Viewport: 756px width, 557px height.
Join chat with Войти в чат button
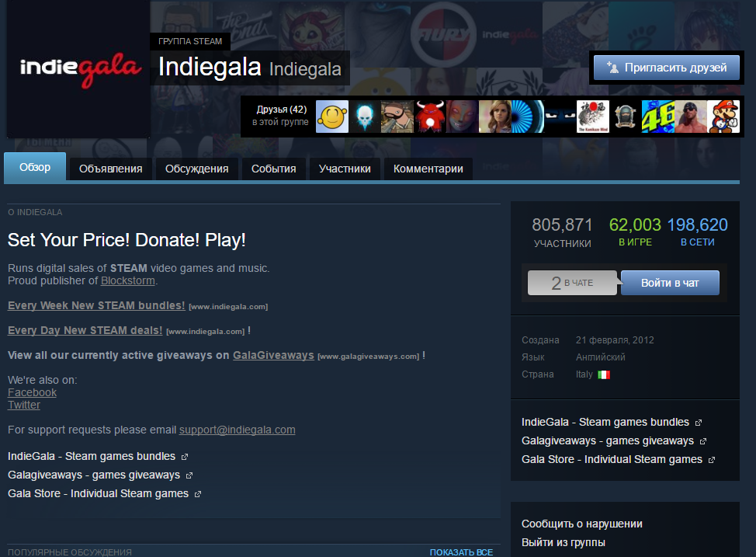click(x=670, y=283)
